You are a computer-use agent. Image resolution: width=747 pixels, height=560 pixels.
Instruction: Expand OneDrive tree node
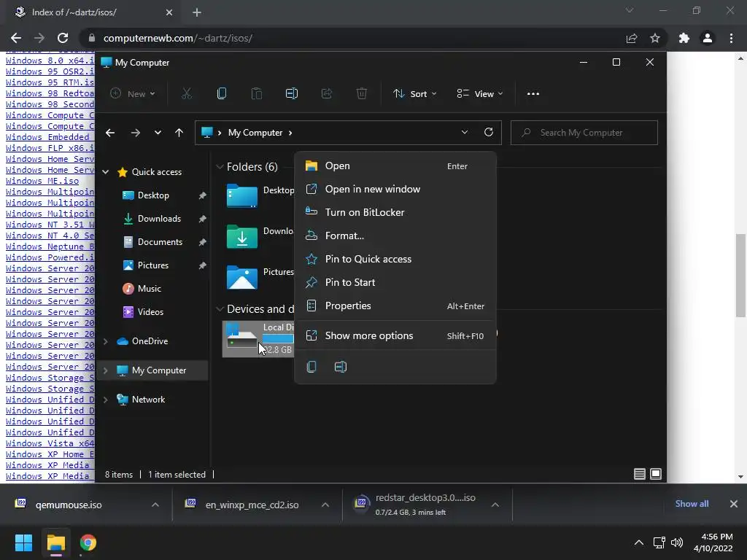coord(106,341)
